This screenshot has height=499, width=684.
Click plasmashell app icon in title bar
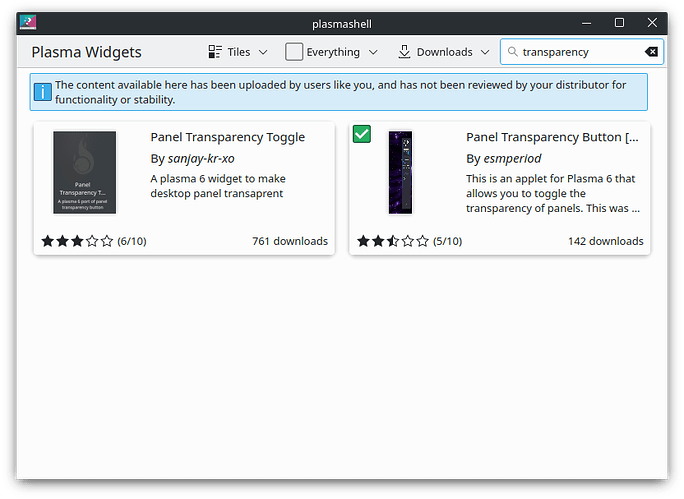[28, 22]
